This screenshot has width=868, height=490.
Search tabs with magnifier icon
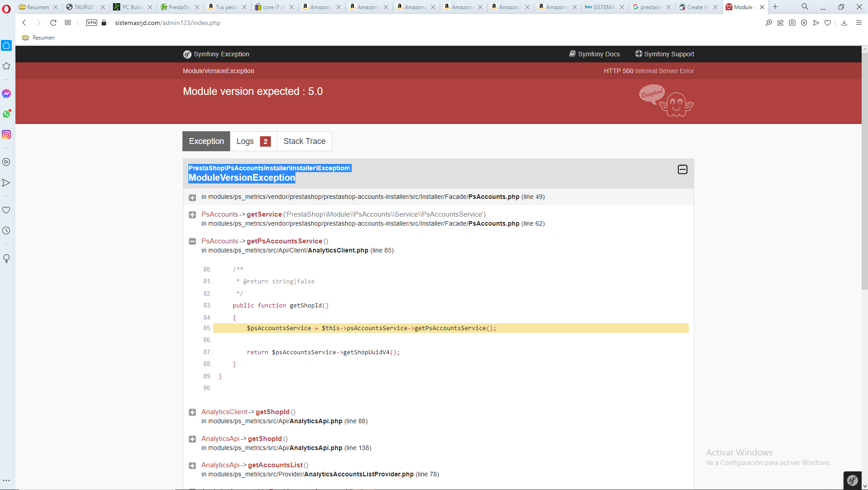coord(805,7)
